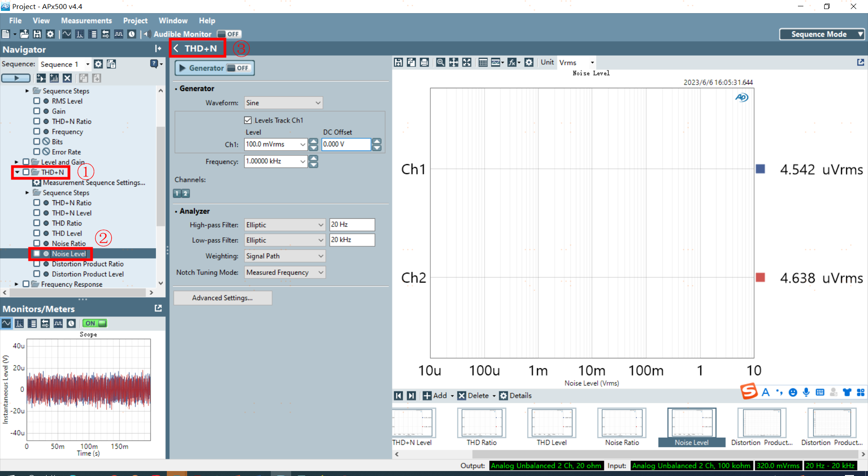The image size is (868, 476).
Task: Click the add measurement icon
Action: [x=54, y=78]
